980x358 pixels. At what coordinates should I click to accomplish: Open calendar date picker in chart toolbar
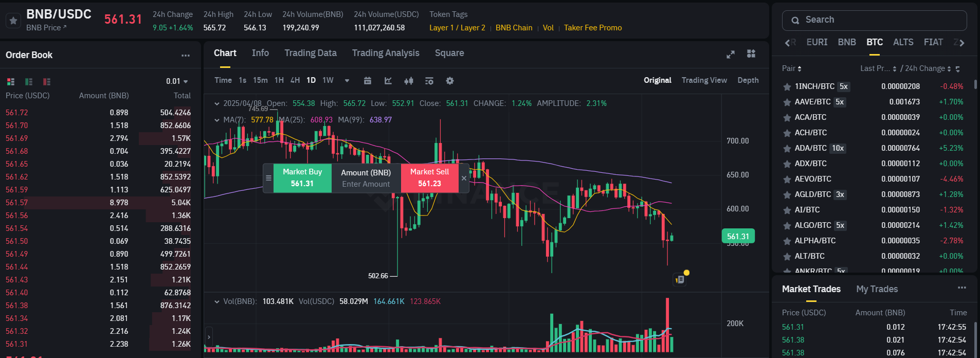pyautogui.click(x=368, y=81)
